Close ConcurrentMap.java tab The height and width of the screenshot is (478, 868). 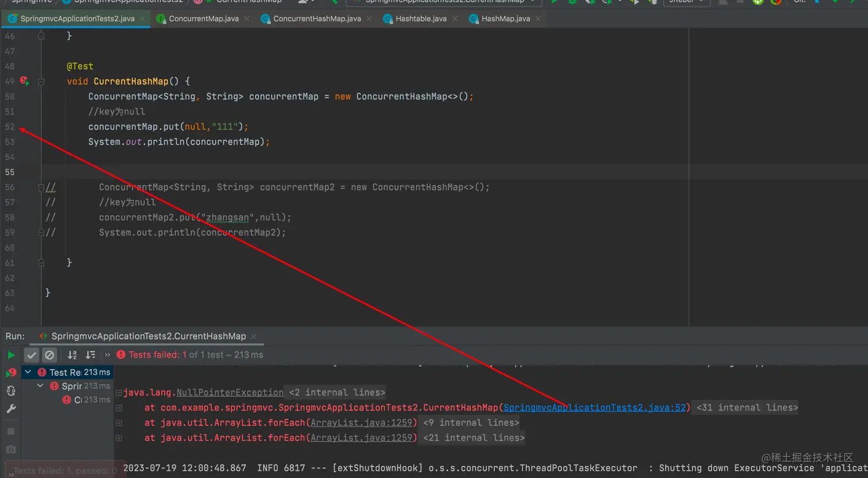(247, 19)
